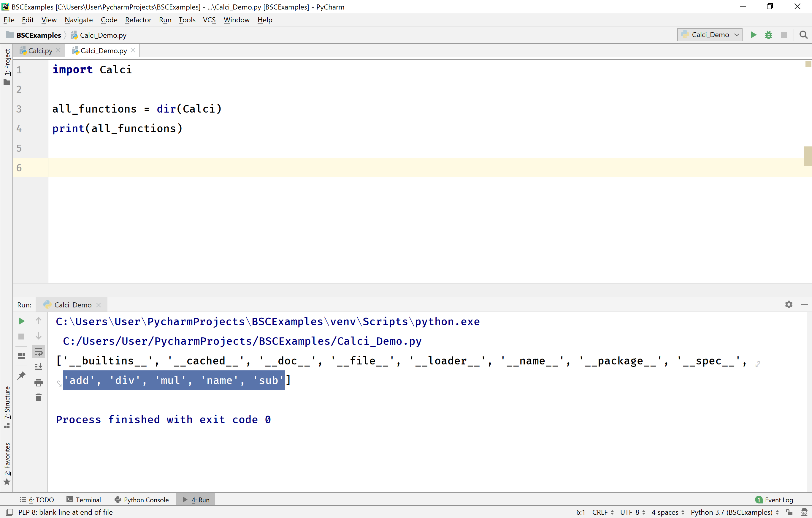Image resolution: width=812 pixels, height=518 pixels.
Task: Toggle scroll to end of output
Action: coord(39,367)
